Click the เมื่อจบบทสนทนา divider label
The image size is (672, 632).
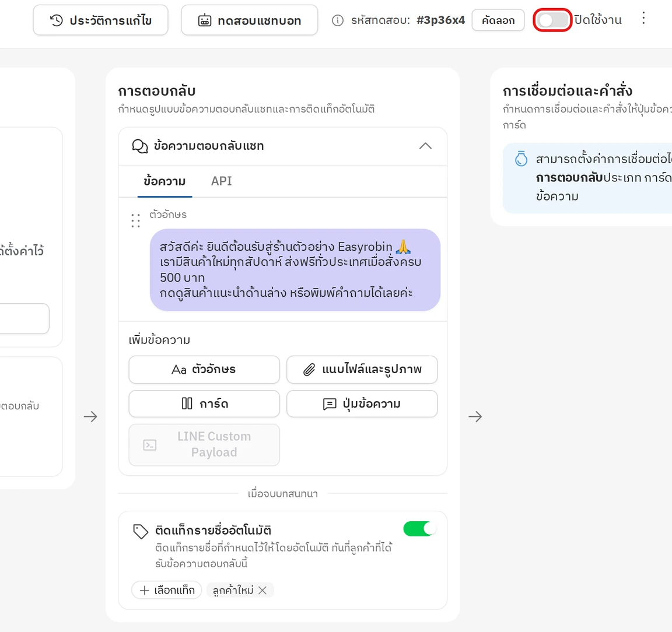[283, 494]
